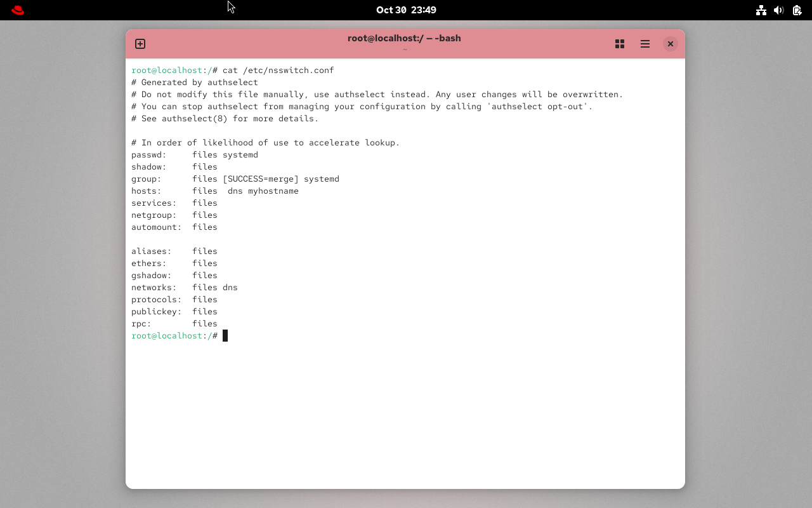Open the terminal hamburger menu
This screenshot has width=812, height=508.
coord(645,44)
